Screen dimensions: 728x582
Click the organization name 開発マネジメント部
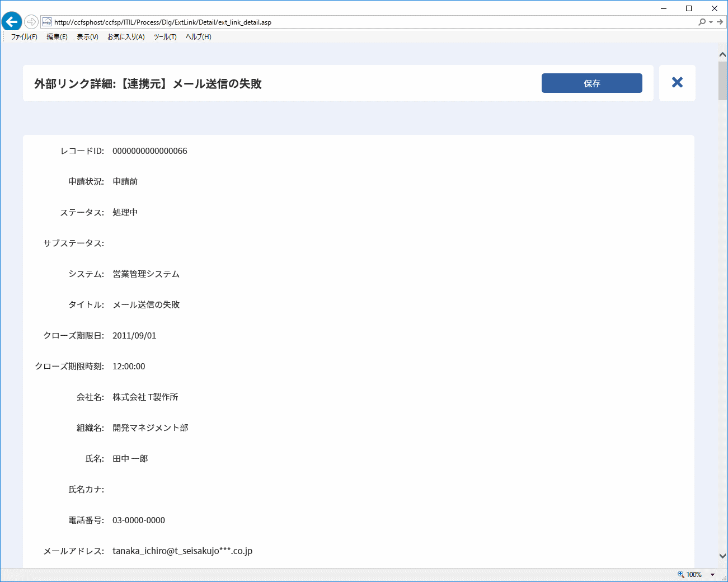(151, 428)
